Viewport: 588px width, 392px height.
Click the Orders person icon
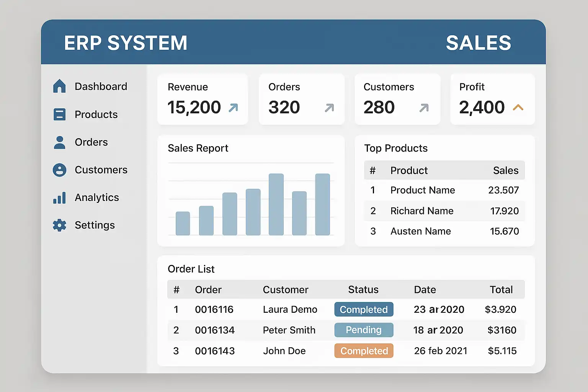[59, 142]
